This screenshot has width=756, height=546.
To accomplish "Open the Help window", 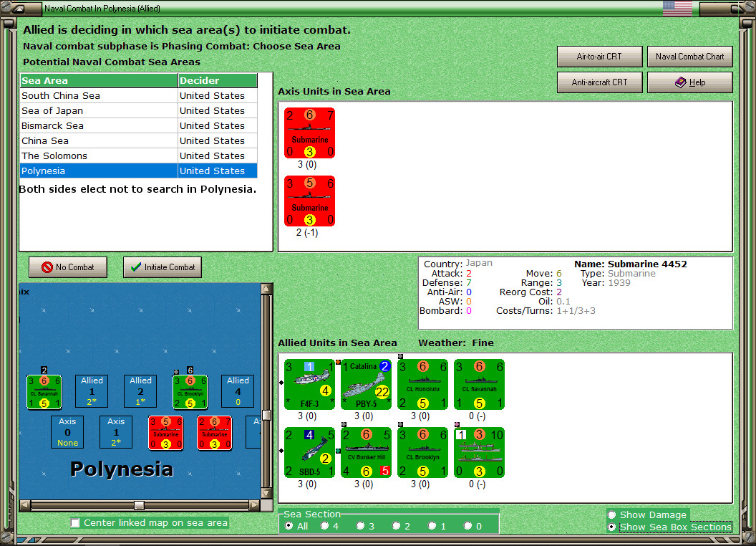I will coord(689,82).
